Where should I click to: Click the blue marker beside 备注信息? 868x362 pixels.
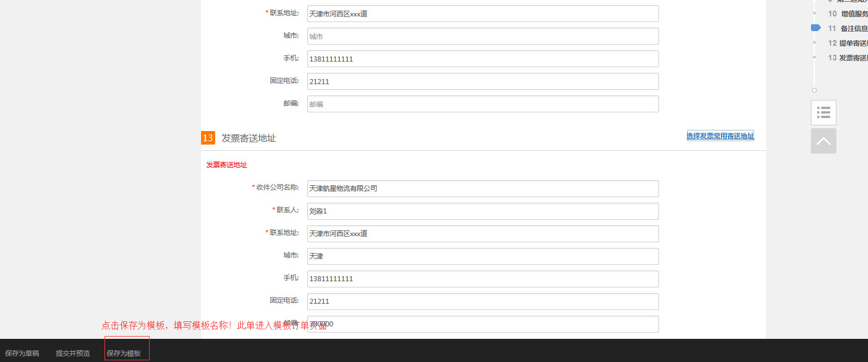[x=815, y=28]
